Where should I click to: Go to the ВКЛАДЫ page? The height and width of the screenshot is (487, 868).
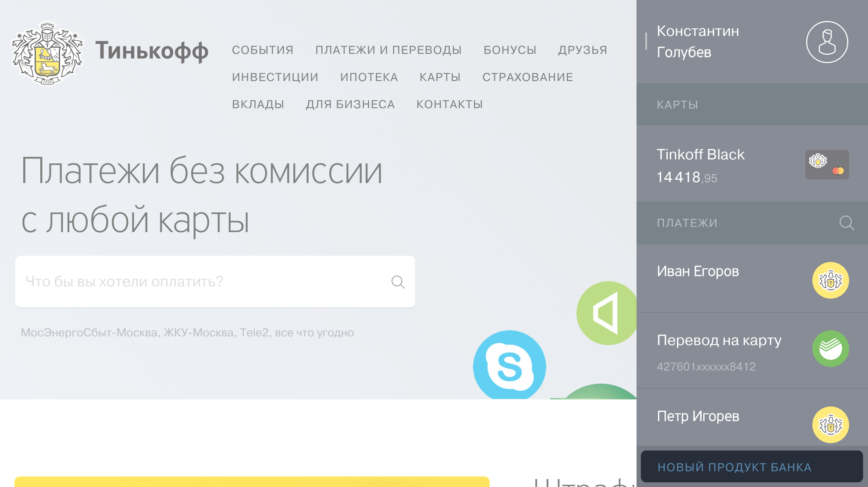point(258,104)
